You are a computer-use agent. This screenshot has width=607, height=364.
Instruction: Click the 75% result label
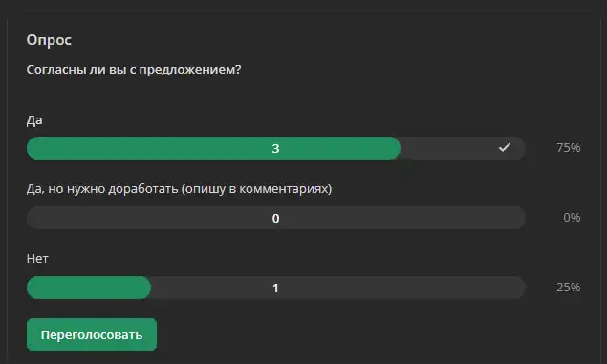(569, 148)
